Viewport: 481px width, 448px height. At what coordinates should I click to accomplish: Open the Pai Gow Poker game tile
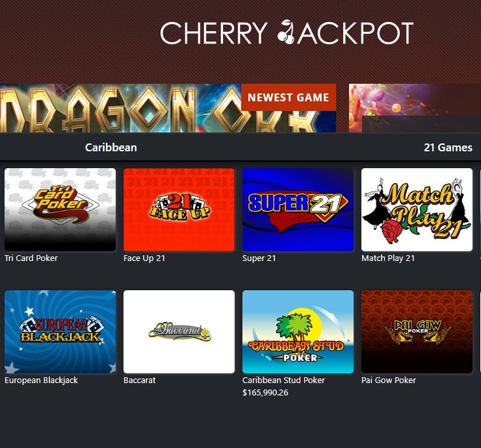(417, 332)
